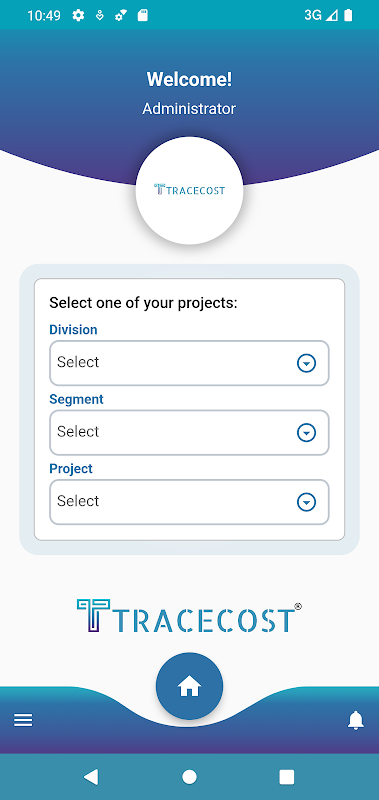Click the Administrator label

point(189,109)
